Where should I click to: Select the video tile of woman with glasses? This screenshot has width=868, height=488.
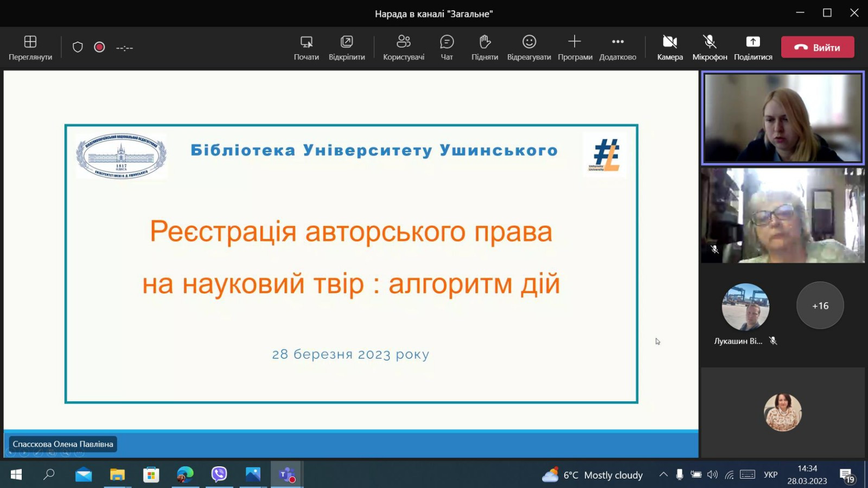click(x=783, y=215)
